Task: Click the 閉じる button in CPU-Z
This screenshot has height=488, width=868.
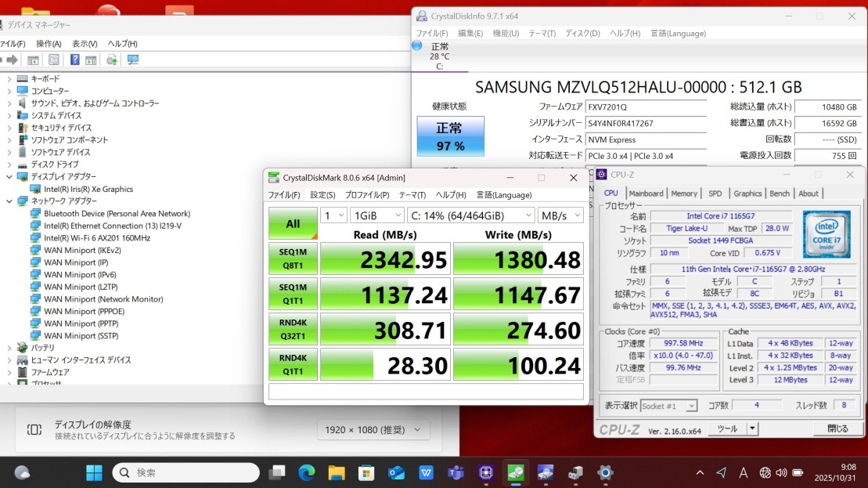Action: (x=837, y=428)
